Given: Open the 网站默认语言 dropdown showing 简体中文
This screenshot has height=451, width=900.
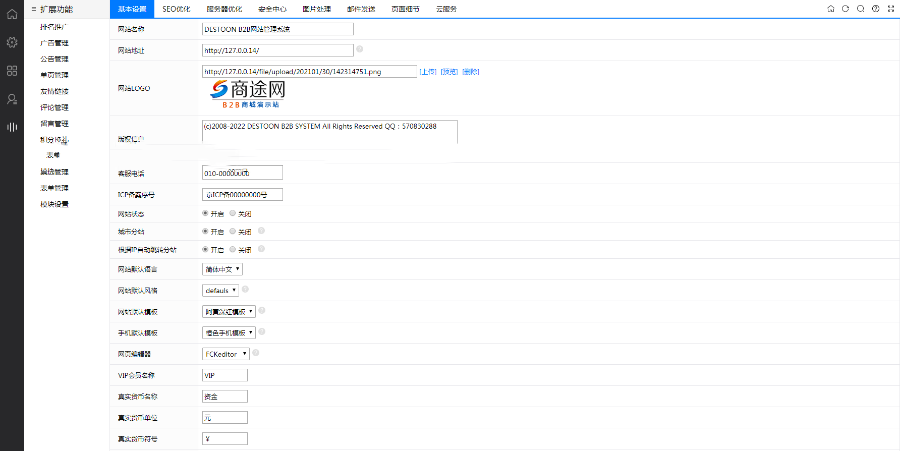Looking at the screenshot, I should (223, 269).
